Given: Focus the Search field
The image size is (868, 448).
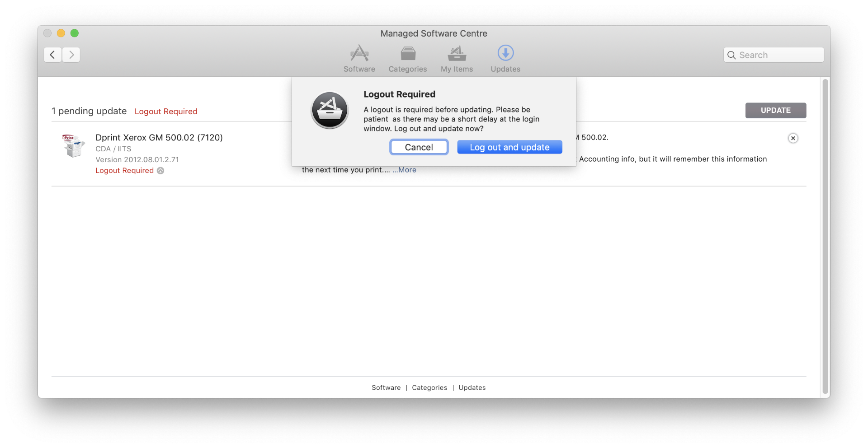Looking at the screenshot, I should point(774,55).
